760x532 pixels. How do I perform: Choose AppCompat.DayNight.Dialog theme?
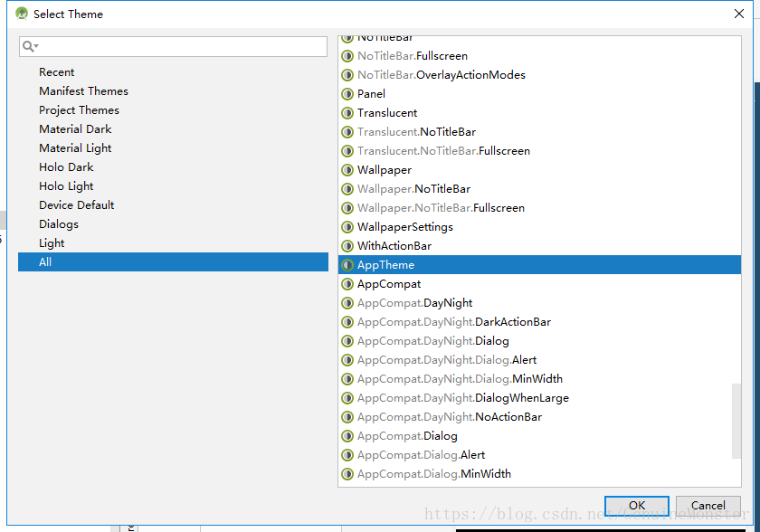point(539,341)
